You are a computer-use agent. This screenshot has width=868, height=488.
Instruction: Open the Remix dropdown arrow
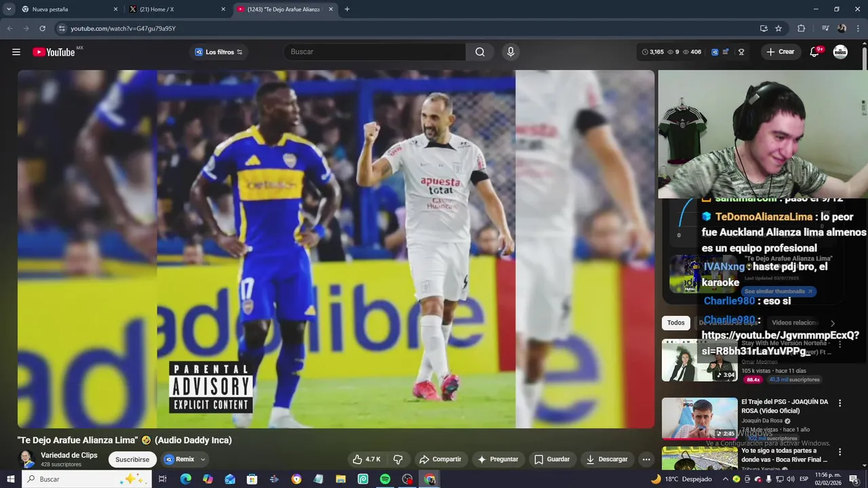click(203, 460)
